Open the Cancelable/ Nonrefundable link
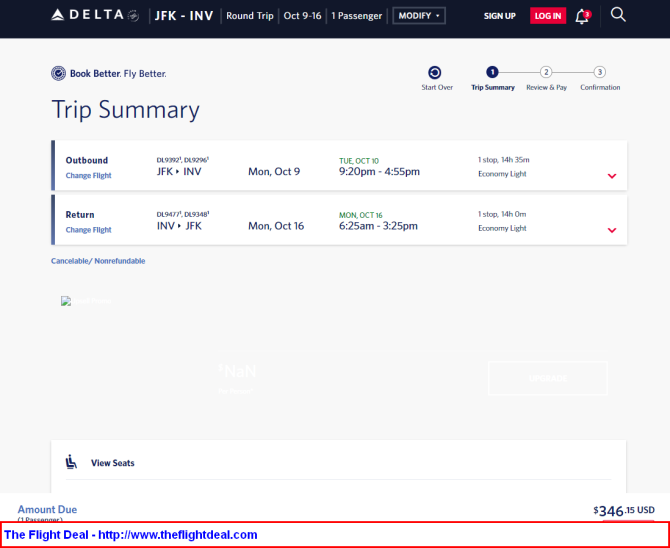 pyautogui.click(x=98, y=261)
